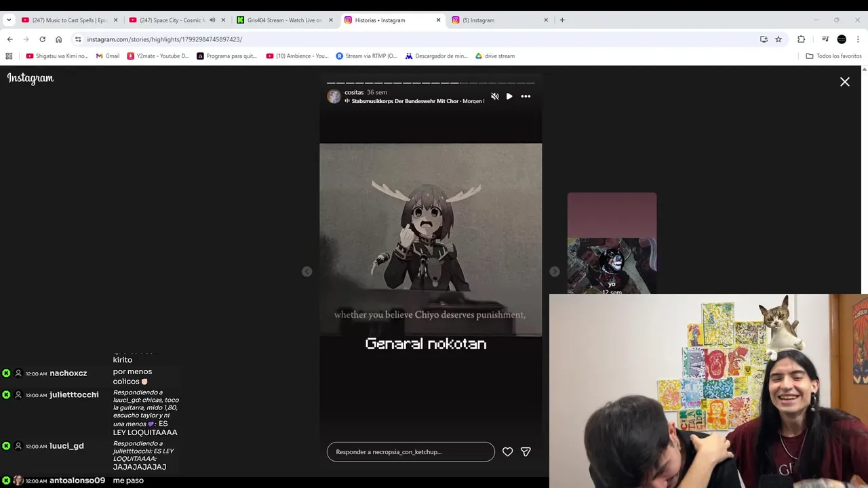This screenshot has height=488, width=868.
Task: Close the 'Historias • Instagram' tab
Action: (438, 20)
